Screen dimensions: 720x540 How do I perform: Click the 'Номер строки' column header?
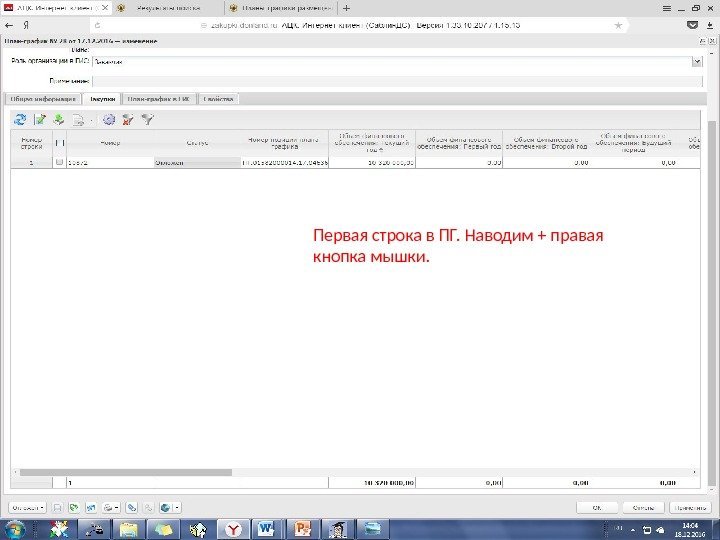point(31,143)
